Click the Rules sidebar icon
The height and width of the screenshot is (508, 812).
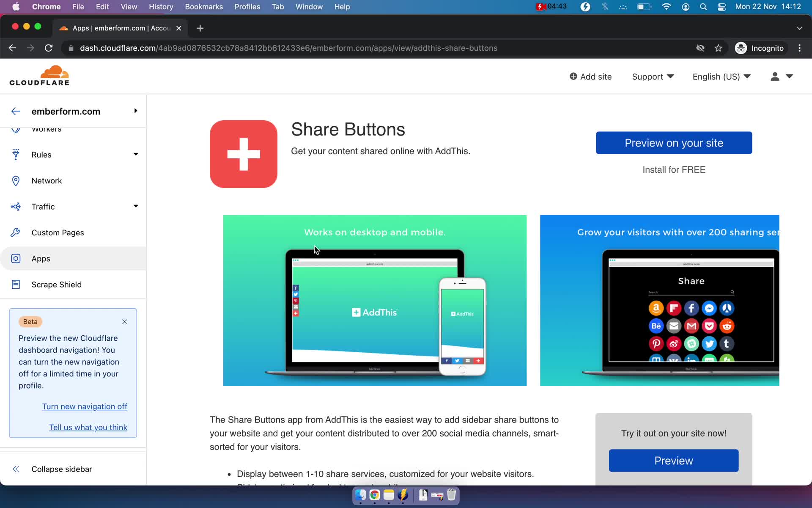tap(15, 155)
